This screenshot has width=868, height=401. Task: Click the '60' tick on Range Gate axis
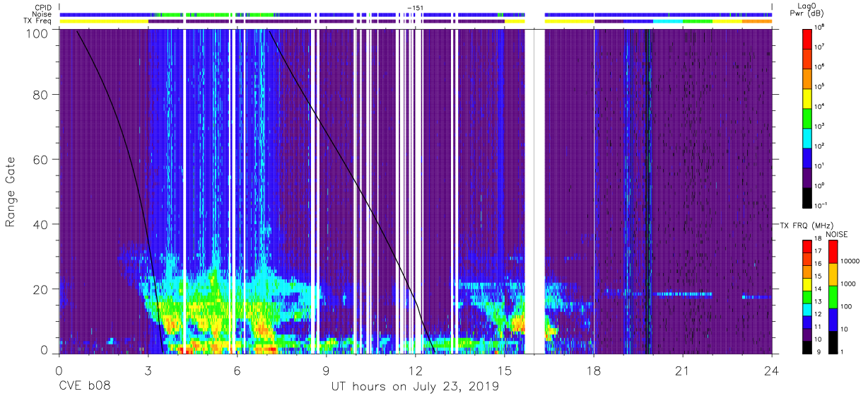click(40, 160)
